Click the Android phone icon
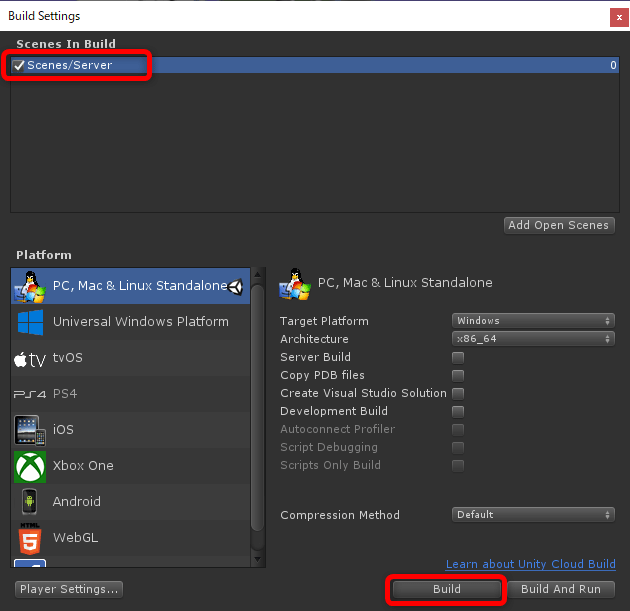Screen dimensions: 630x611 pyautogui.click(x=29, y=501)
